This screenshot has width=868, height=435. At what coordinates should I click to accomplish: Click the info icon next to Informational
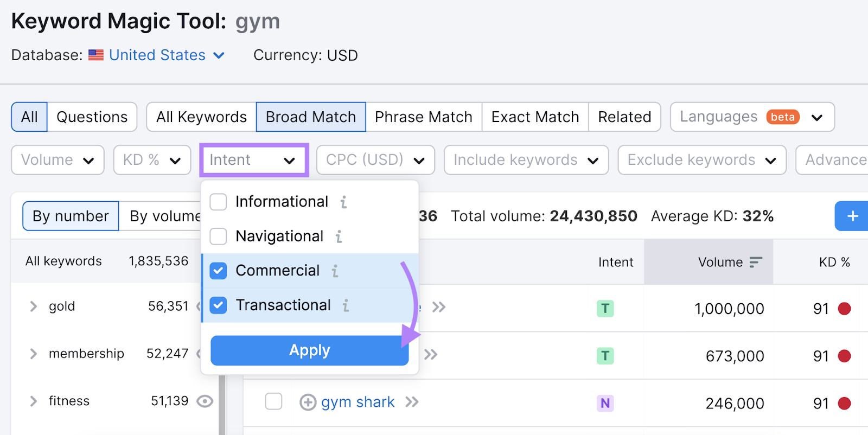(343, 202)
